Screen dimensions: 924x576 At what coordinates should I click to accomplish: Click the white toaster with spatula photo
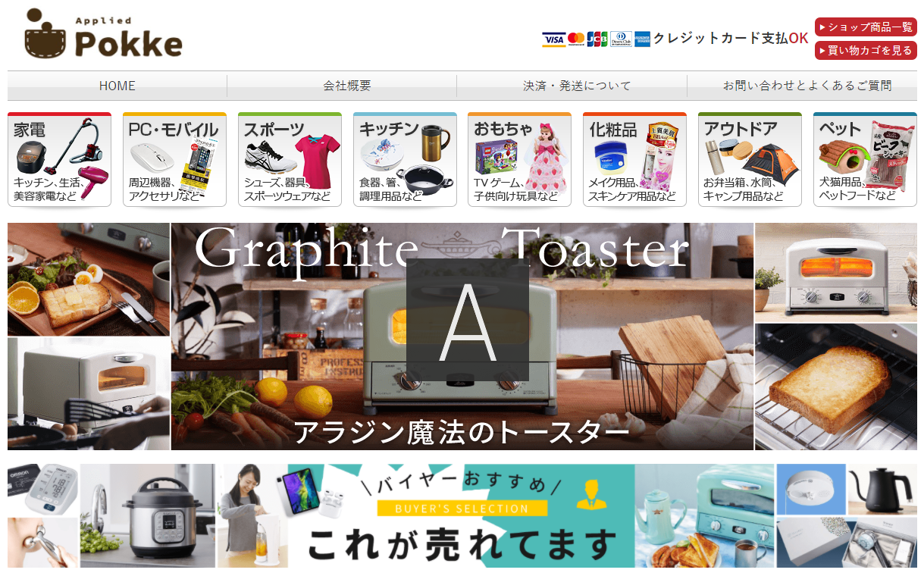pos(89,394)
